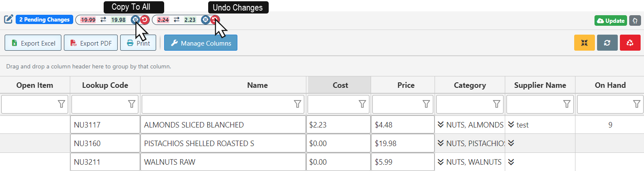
Task: Expand the supplier dropdown in PISTACHIOS row
Action: point(511,143)
